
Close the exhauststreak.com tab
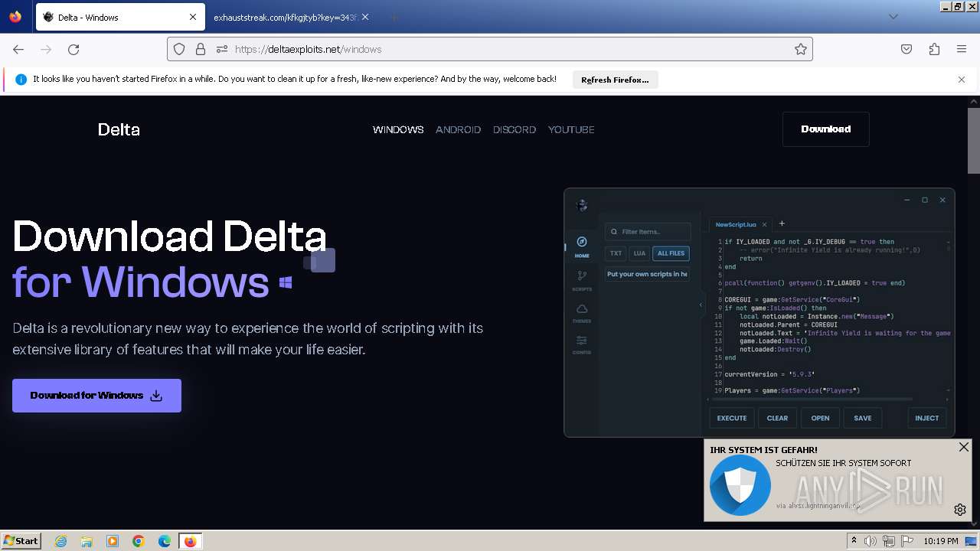coord(365,17)
